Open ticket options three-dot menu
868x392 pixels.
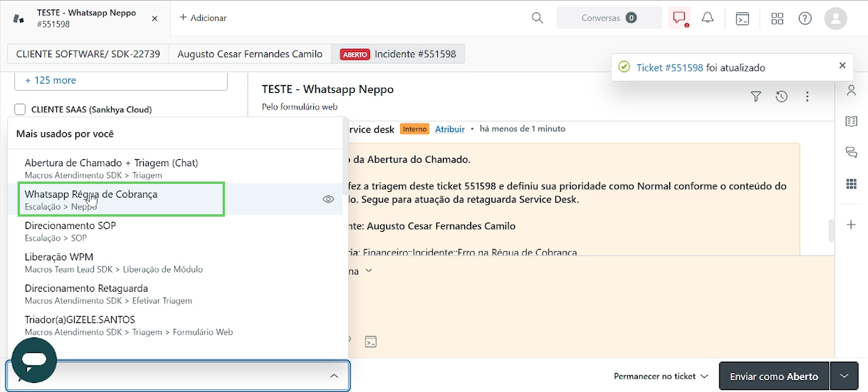pos(807,97)
